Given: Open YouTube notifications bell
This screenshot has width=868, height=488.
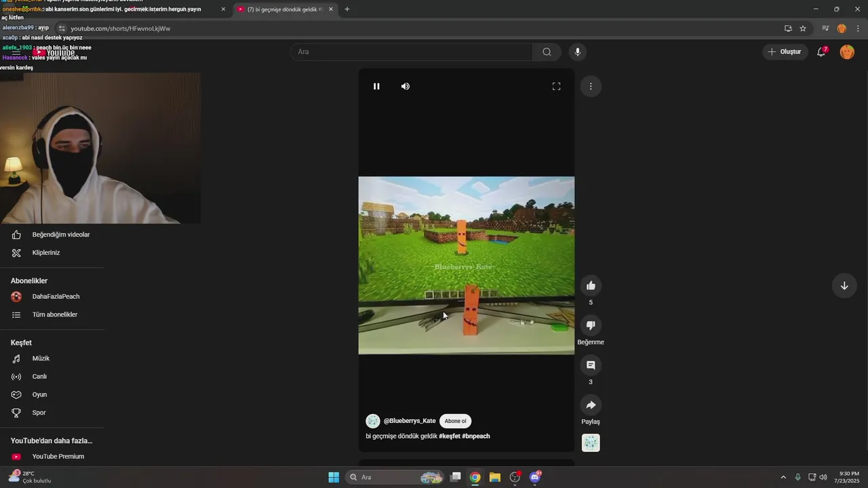Looking at the screenshot, I should tap(821, 52).
